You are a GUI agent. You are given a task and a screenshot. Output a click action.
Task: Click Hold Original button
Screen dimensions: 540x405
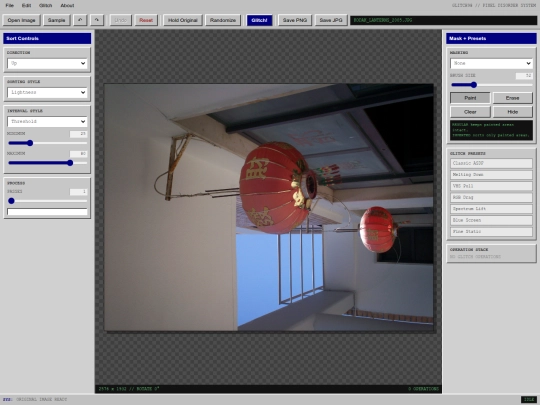pos(183,20)
